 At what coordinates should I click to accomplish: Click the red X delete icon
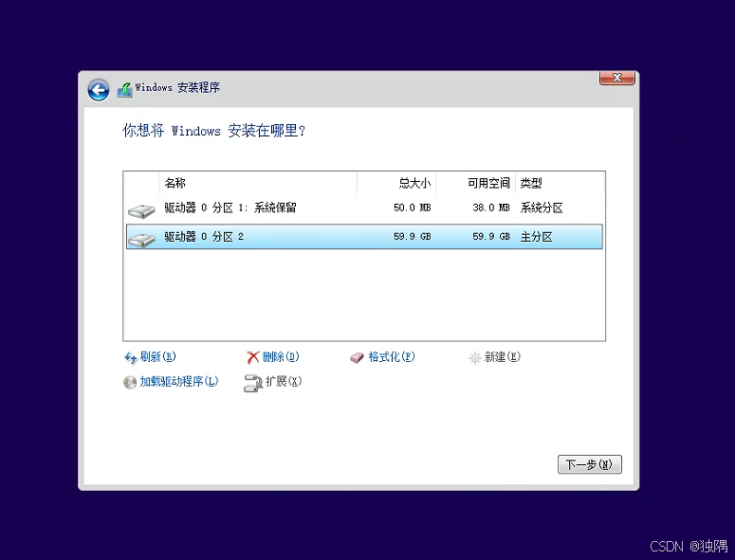253,358
